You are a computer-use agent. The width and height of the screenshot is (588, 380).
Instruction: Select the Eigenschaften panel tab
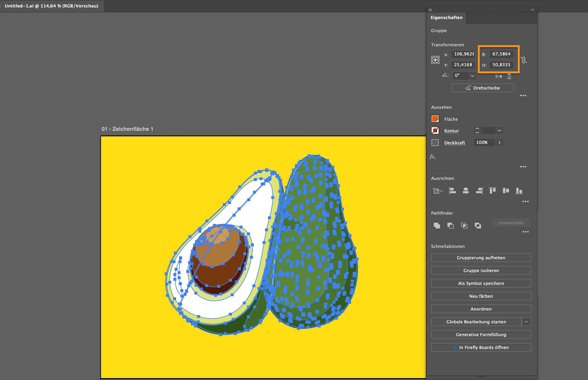point(447,17)
